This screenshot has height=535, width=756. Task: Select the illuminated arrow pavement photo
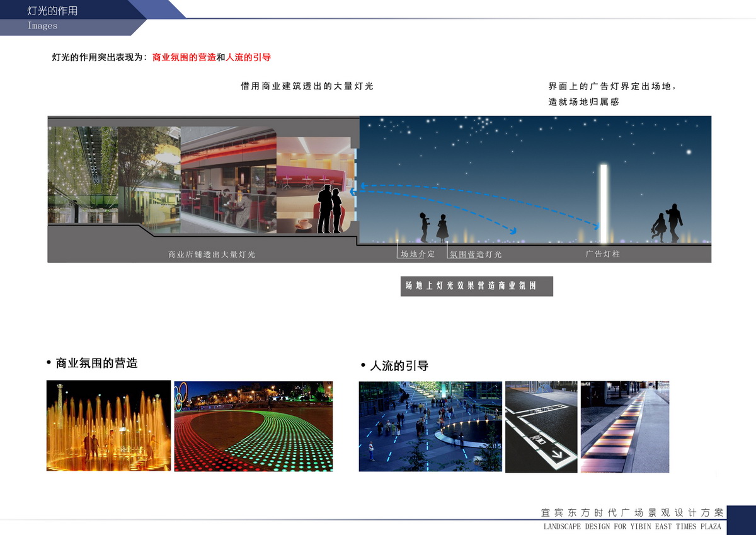coord(541,427)
